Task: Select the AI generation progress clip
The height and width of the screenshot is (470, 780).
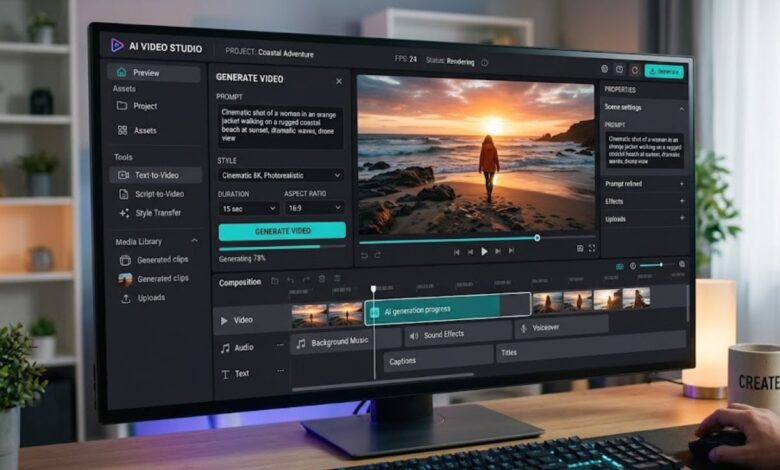Action: click(448, 309)
